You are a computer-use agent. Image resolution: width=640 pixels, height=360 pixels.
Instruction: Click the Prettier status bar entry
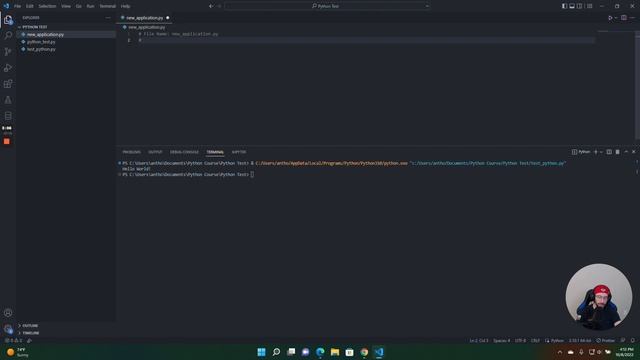(x=606, y=340)
